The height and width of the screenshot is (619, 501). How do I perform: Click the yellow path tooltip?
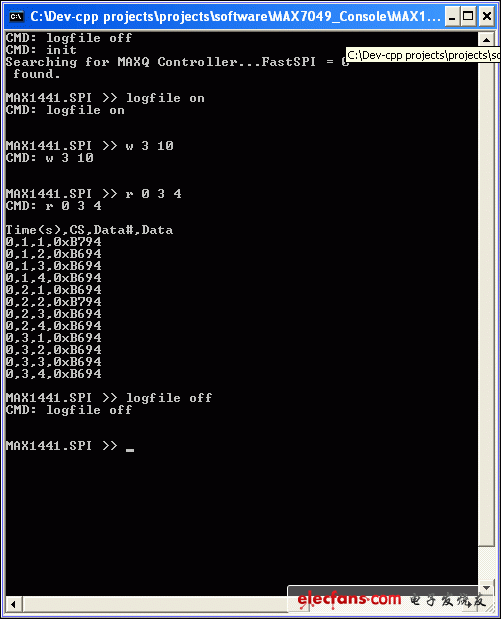pos(423,55)
